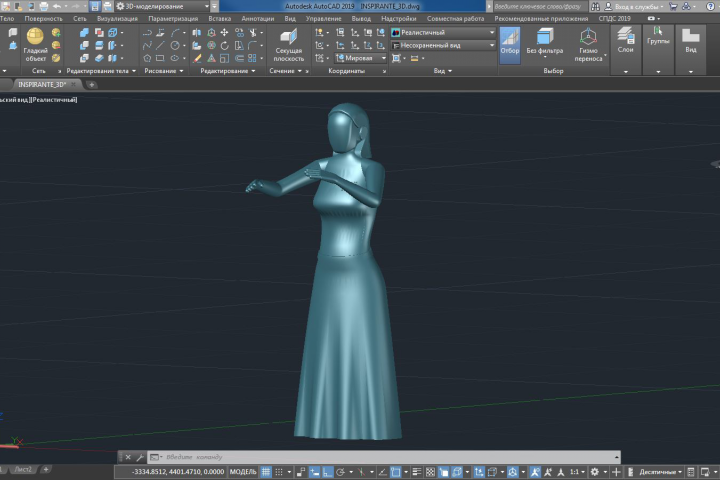Click the View (Вид) panel icon
This screenshot has height=480, width=720.
tap(691, 40)
